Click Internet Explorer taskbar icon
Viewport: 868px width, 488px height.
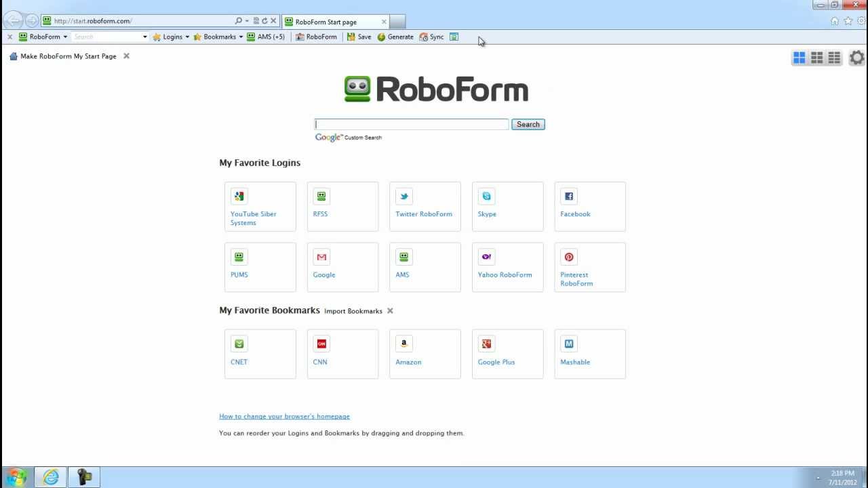51,477
